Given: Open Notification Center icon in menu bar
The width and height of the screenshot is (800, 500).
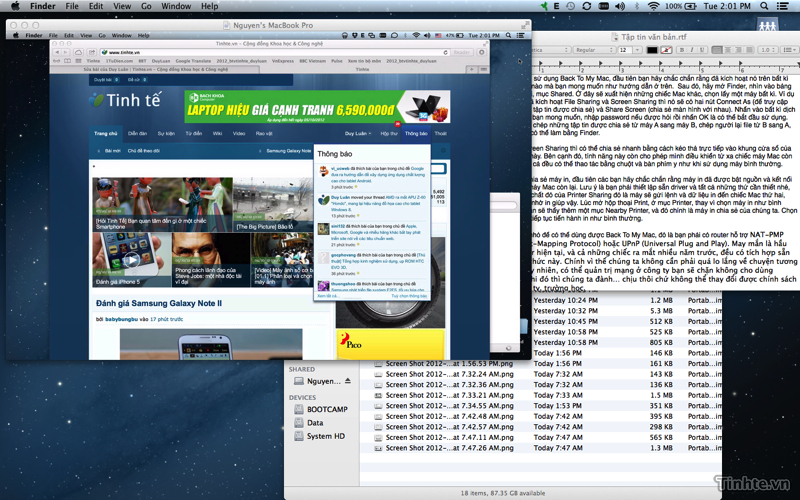Looking at the screenshot, I should pyautogui.click(x=782, y=6).
